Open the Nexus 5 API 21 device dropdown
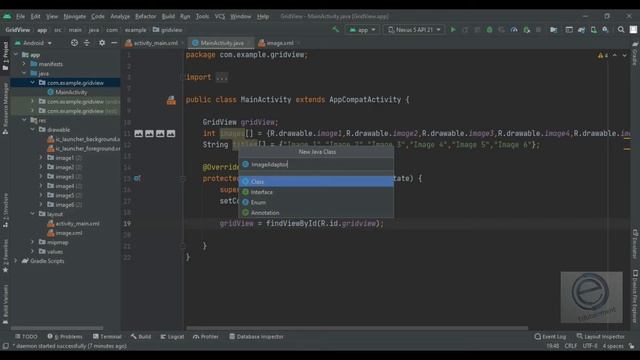Screen dimensions: 640x360 414,30
